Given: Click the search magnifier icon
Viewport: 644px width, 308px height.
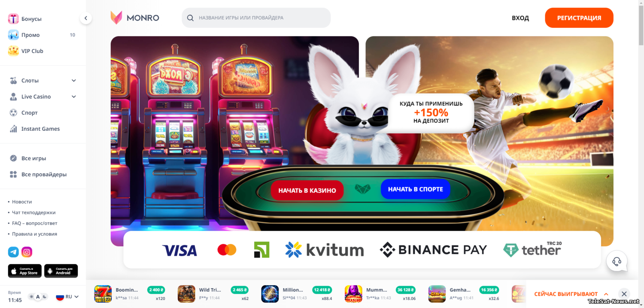Looking at the screenshot, I should pyautogui.click(x=190, y=18).
